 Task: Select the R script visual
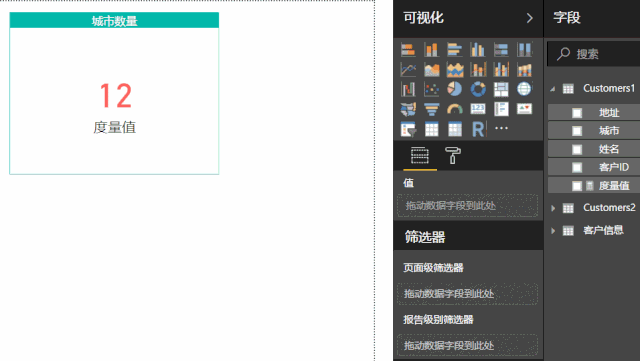click(x=478, y=129)
